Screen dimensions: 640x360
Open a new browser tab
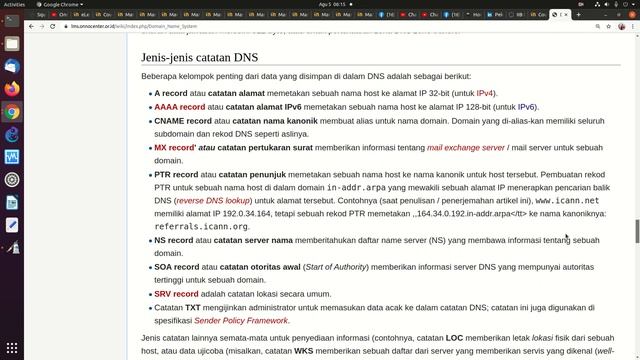578,15
